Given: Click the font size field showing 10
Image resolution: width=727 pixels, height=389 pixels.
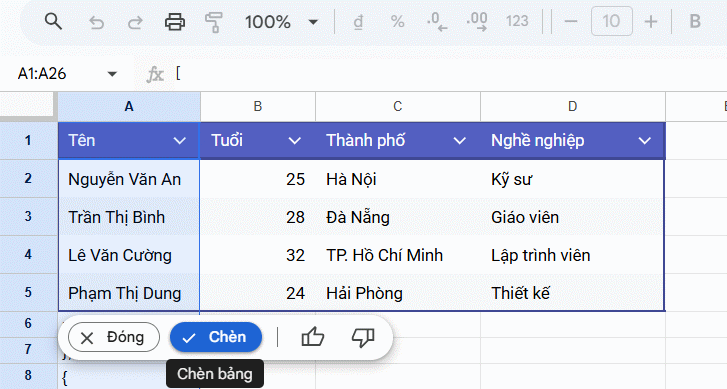Looking at the screenshot, I should [612, 21].
